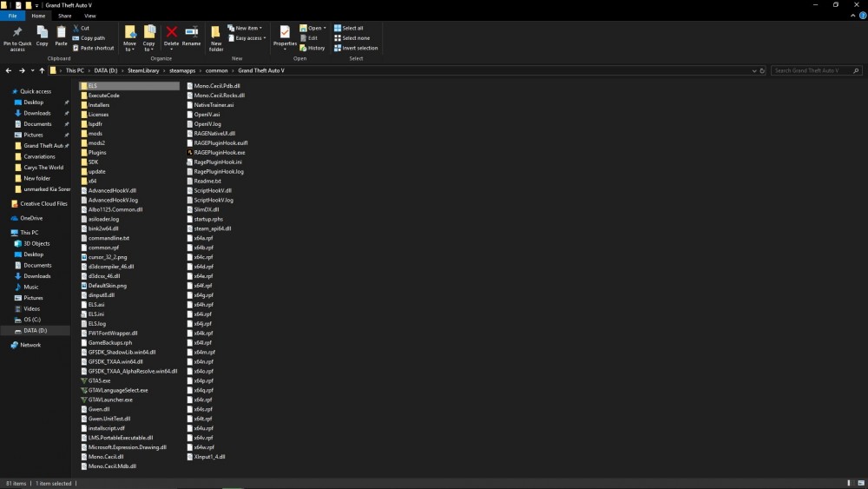Switch to large icons view in status bar
Screen dimensions: 868x489
click(x=861, y=484)
